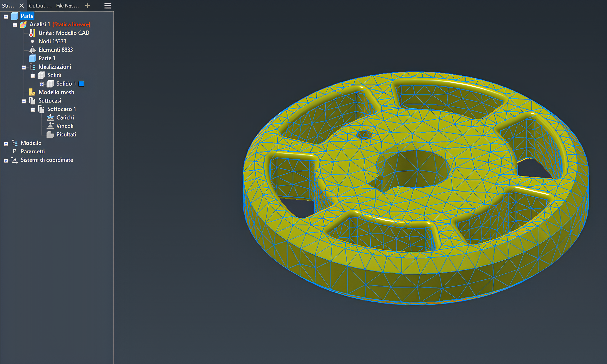The height and width of the screenshot is (364, 607).
Task: Select the Parametri label
Action: [33, 151]
